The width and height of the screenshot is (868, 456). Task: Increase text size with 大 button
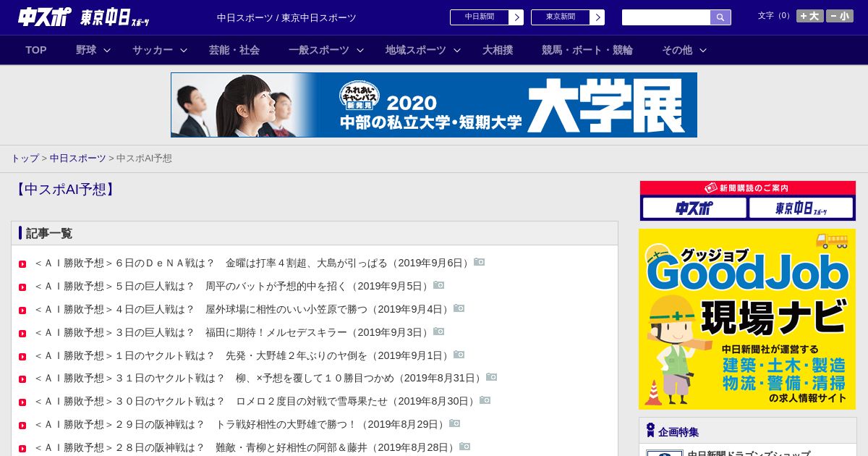(x=810, y=16)
